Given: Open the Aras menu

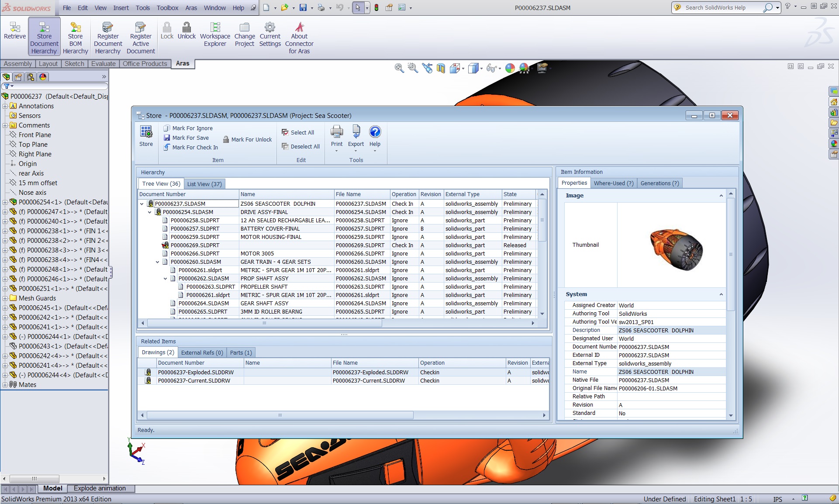Looking at the screenshot, I should click(191, 8).
